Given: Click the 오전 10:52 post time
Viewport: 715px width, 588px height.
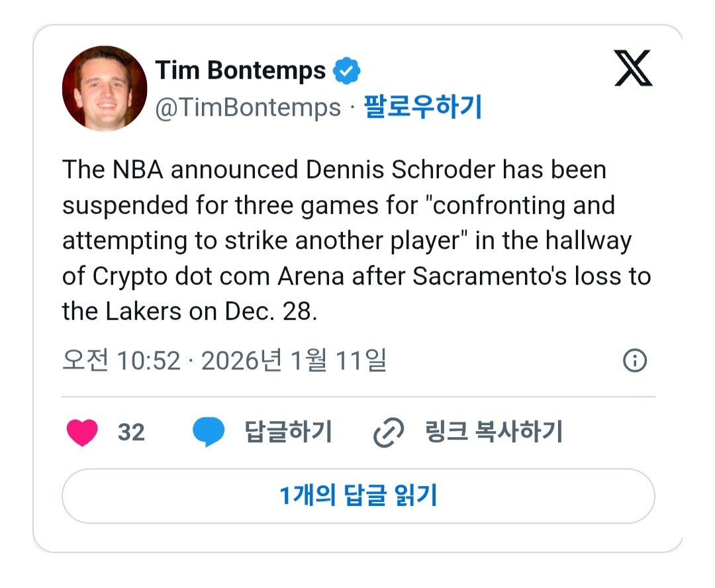Looking at the screenshot, I should point(121,361).
